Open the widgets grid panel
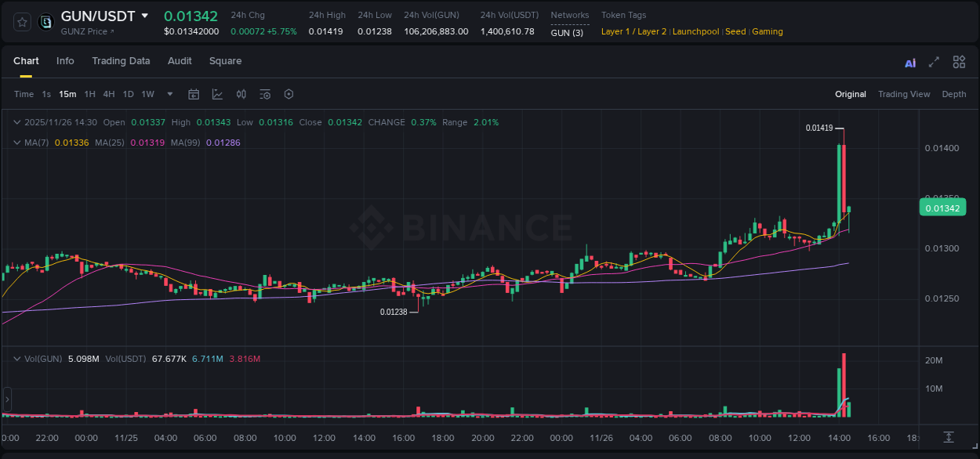This screenshot has width=980, height=459. [959, 62]
